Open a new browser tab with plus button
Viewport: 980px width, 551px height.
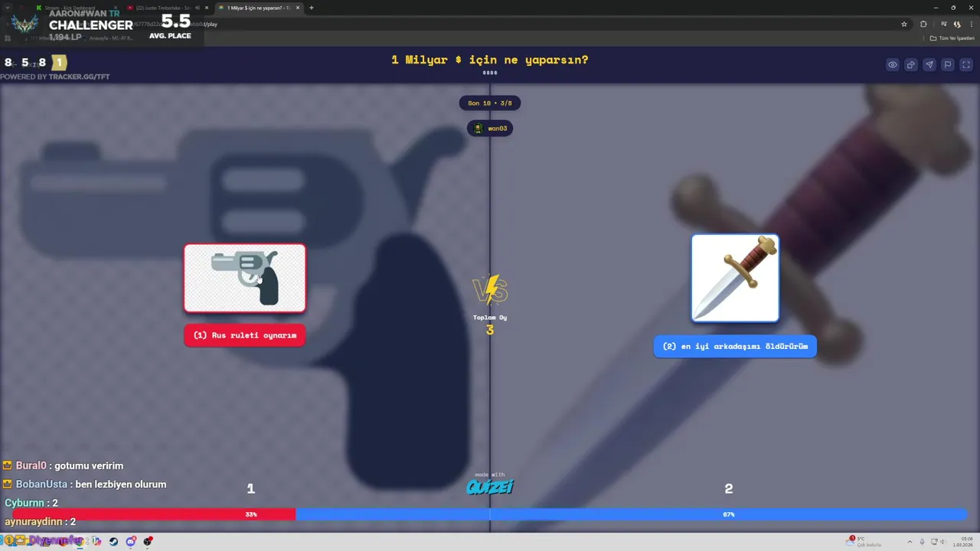[x=311, y=8]
